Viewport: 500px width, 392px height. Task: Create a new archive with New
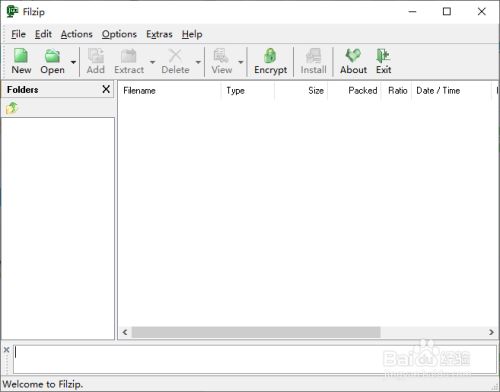pyautogui.click(x=21, y=61)
